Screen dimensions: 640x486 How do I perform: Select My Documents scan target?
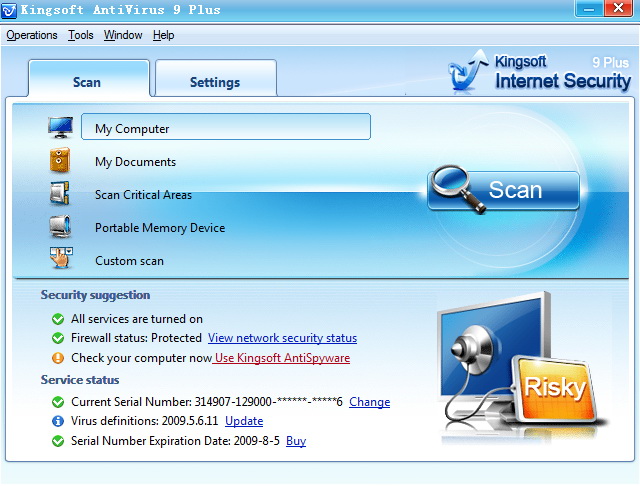click(136, 162)
